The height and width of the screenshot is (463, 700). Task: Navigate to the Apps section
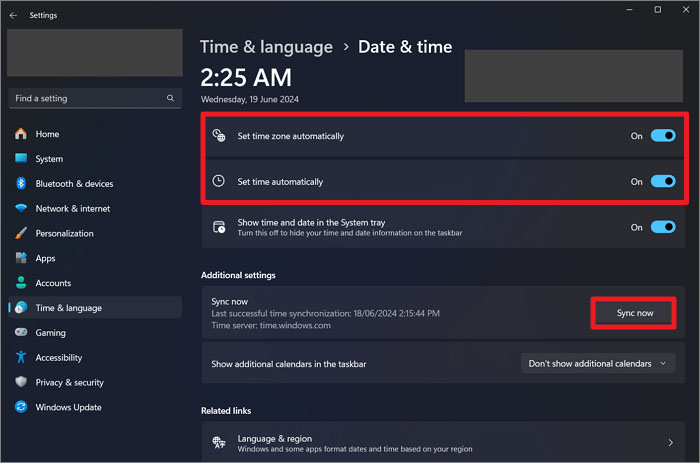45,258
